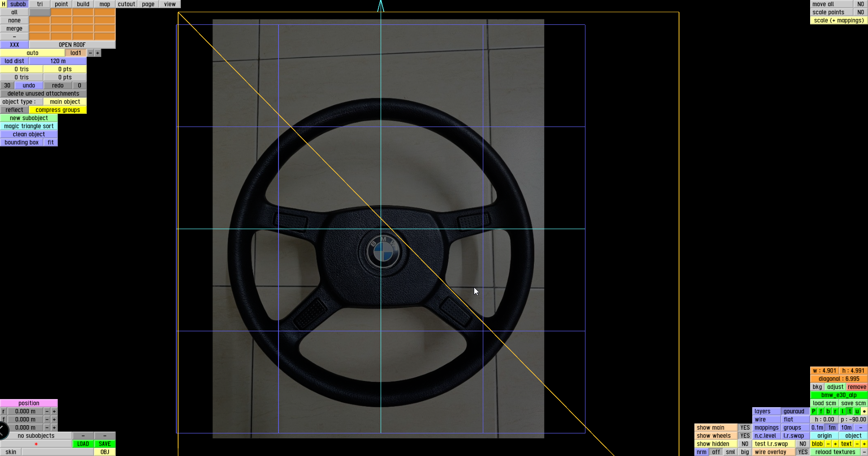Click the H hide-interface button
The width and height of the screenshot is (868, 456).
[4, 4]
